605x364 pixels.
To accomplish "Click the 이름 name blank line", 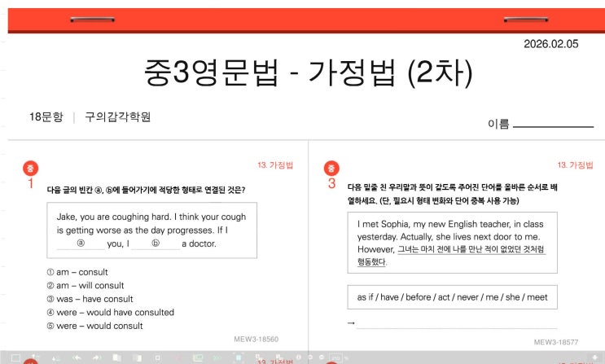I will (x=553, y=125).
